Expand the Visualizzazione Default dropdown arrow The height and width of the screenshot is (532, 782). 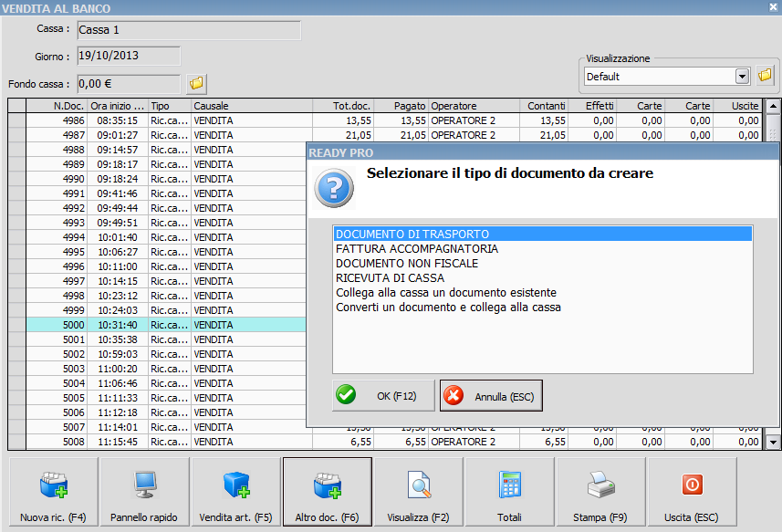[742, 77]
